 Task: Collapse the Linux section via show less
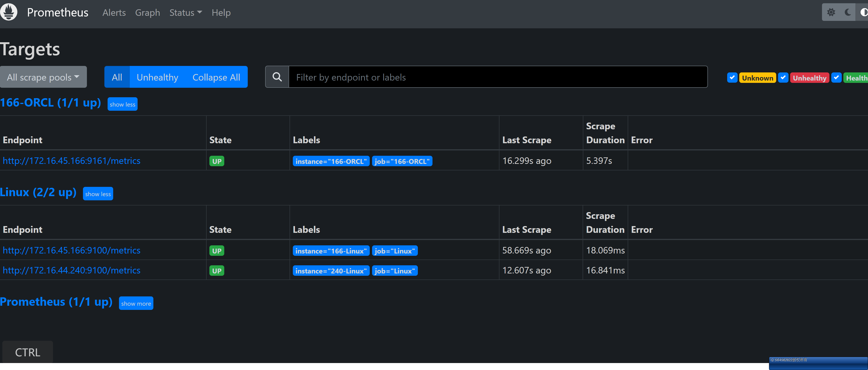click(98, 194)
